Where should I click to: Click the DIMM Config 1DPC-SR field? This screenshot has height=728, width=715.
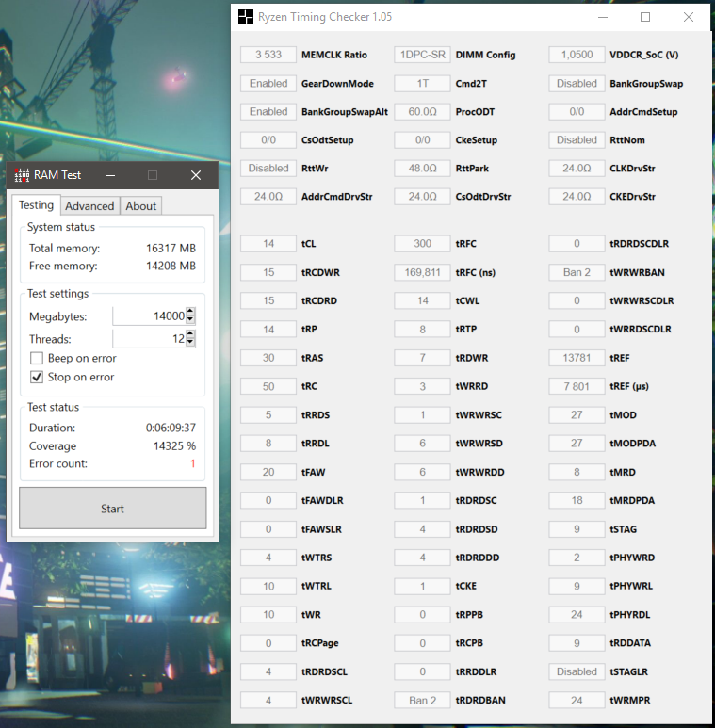[422, 55]
